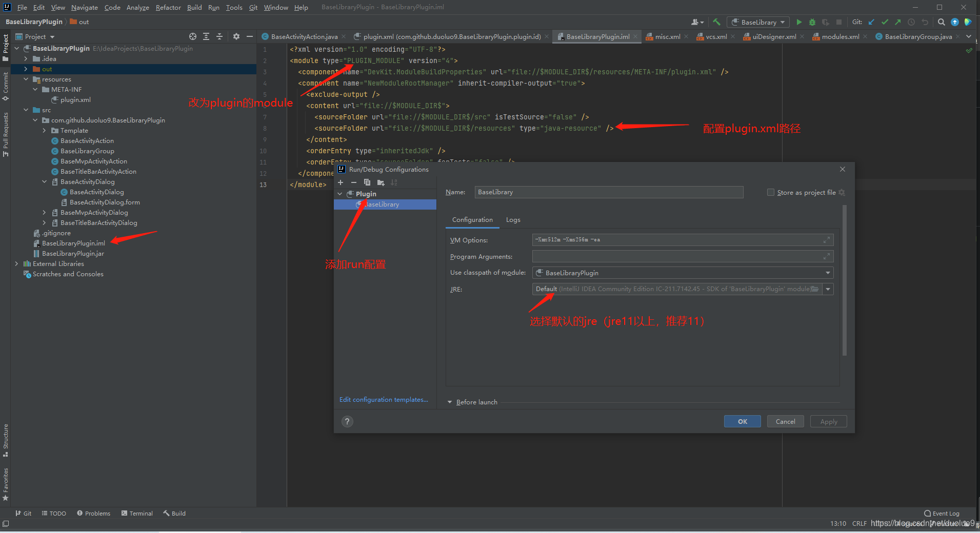Image resolution: width=980 pixels, height=533 pixels.
Task: Expand the Before launch section
Action: coord(450,402)
